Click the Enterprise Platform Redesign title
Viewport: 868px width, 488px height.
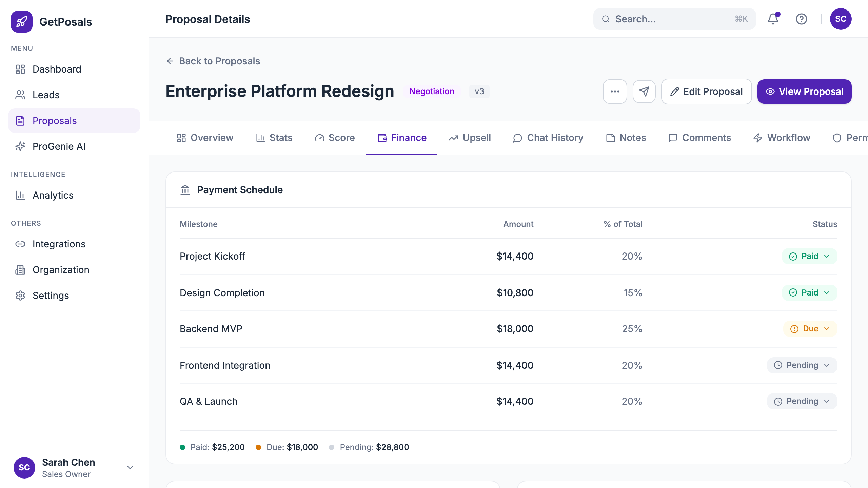tap(280, 91)
